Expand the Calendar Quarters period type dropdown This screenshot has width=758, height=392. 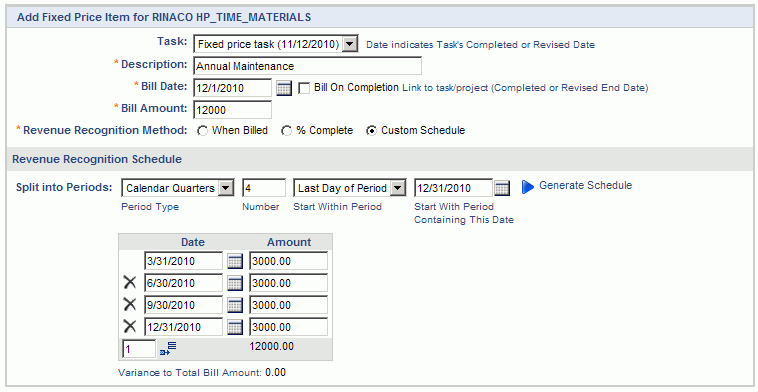coord(178,188)
